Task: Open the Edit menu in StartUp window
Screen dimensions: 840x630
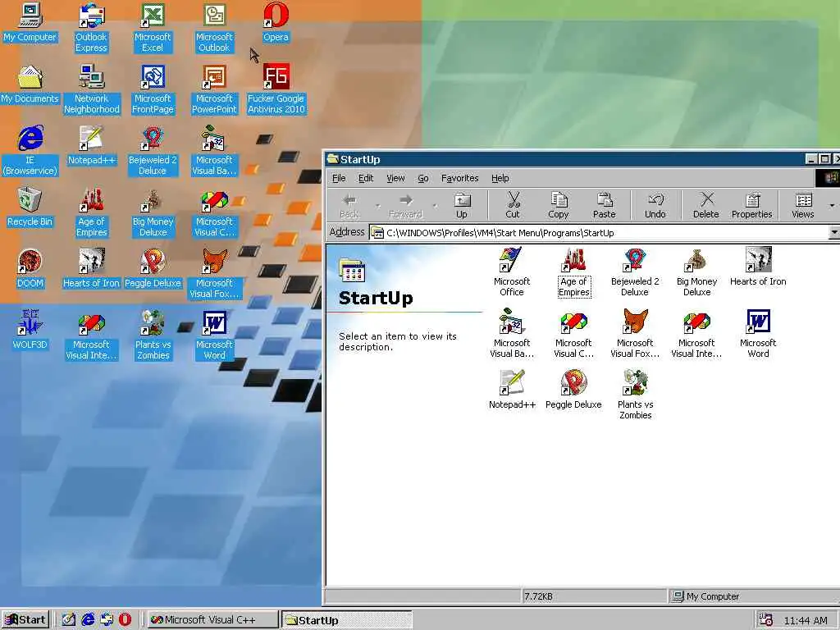Action: click(366, 178)
